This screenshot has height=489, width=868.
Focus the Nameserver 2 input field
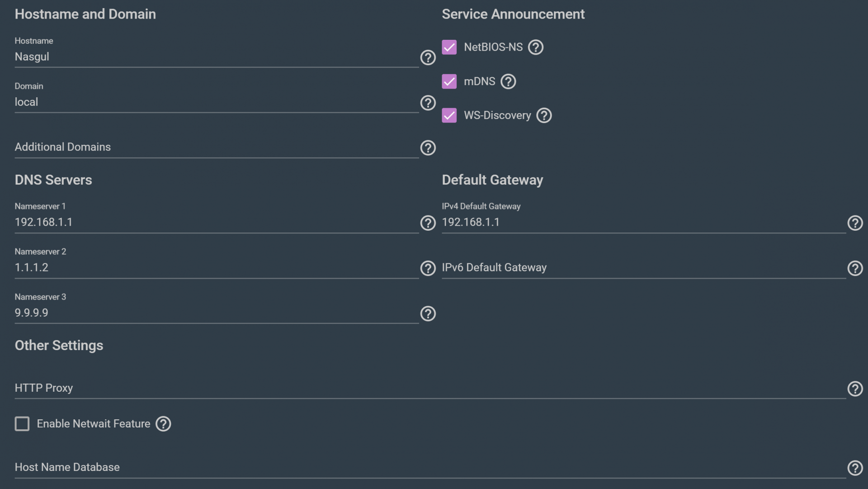[216, 267]
